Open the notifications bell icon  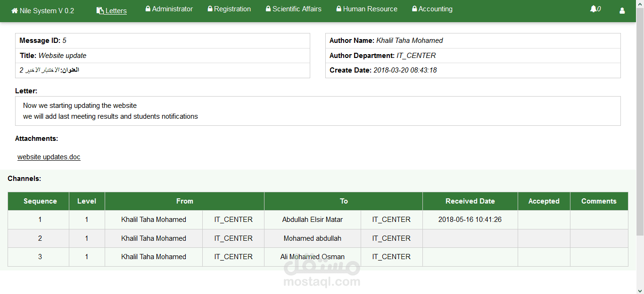coord(593,9)
